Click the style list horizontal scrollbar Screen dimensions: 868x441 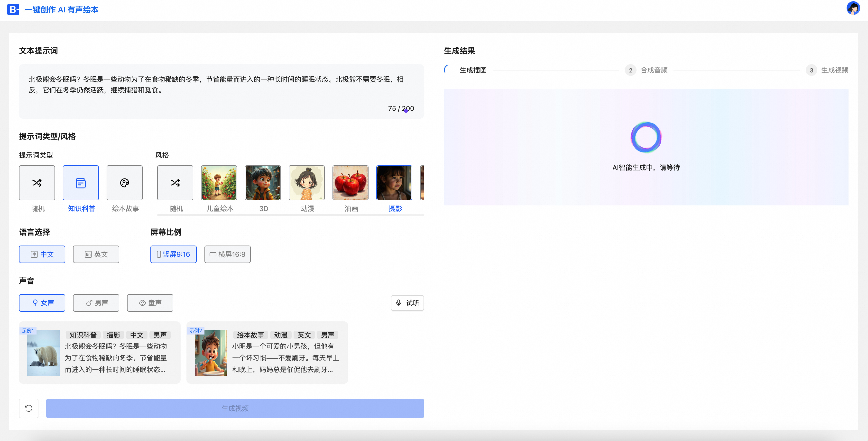click(x=290, y=215)
